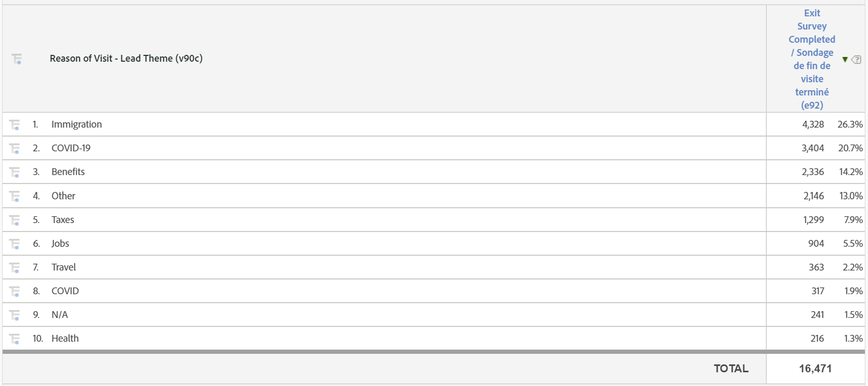The width and height of the screenshot is (868, 386).
Task: Open the info tooltip on the Exit Survey column
Action: point(857,60)
